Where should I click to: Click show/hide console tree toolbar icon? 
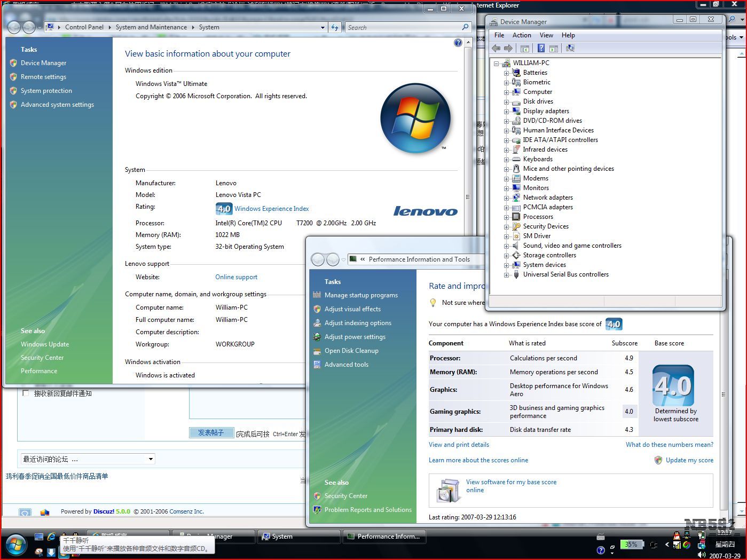(x=525, y=49)
